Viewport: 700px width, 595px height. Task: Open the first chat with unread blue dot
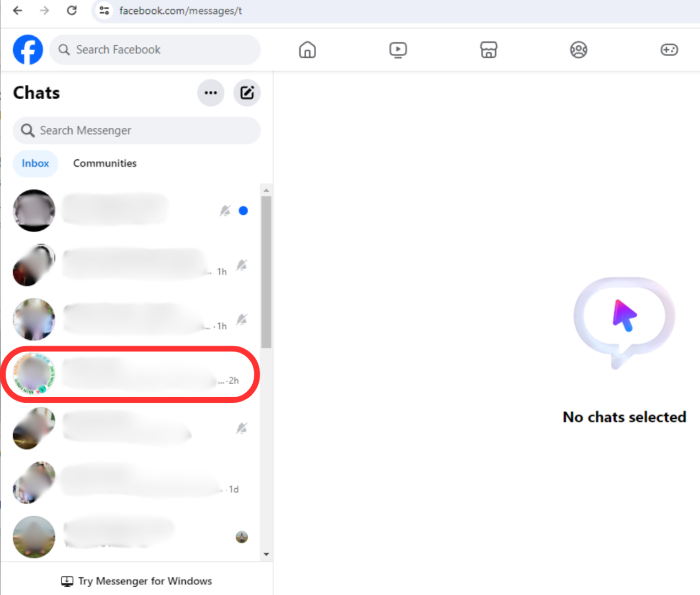tap(130, 210)
